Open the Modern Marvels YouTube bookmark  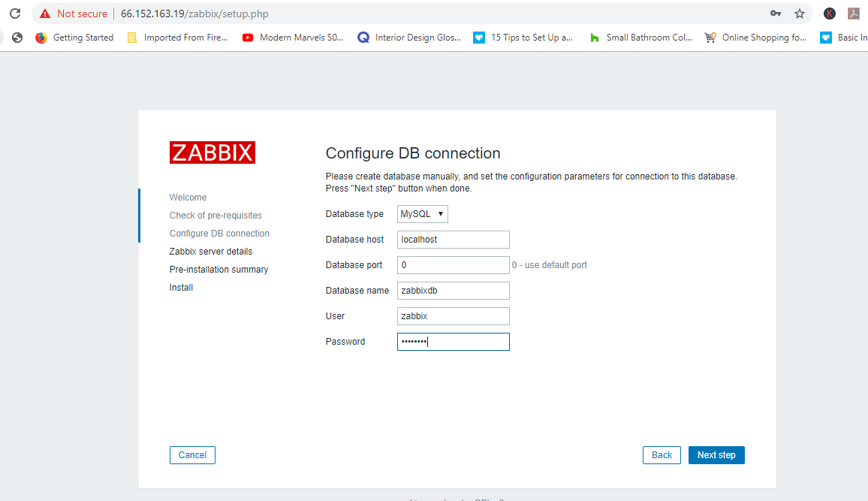coord(293,38)
